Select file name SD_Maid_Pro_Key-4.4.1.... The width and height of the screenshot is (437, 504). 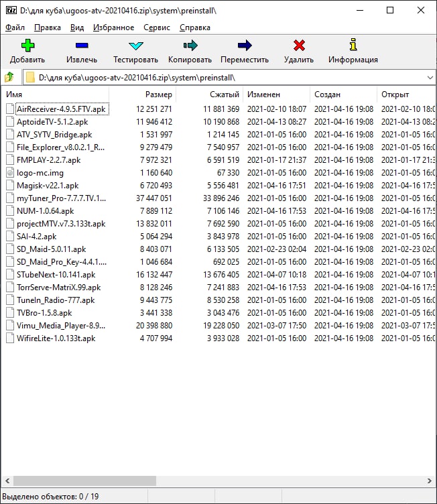tap(62, 262)
